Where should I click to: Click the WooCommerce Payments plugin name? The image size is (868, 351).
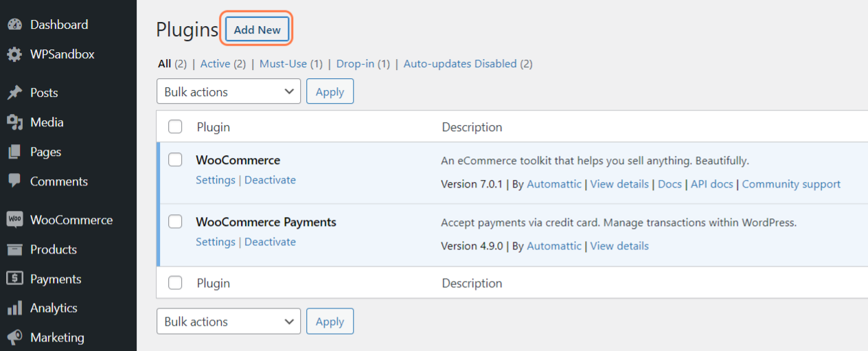coord(266,222)
